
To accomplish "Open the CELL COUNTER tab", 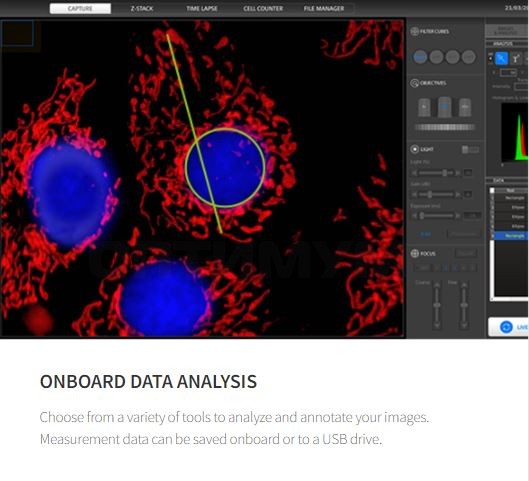I will (x=263, y=8).
